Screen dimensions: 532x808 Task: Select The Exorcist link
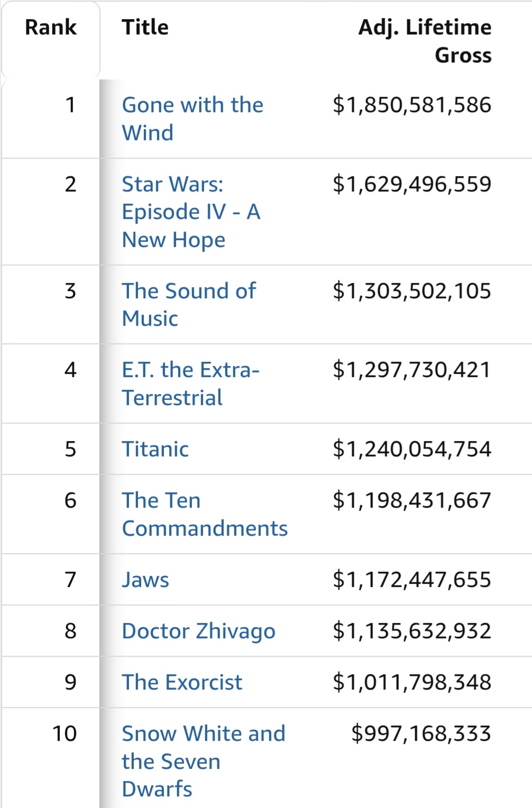point(182,682)
